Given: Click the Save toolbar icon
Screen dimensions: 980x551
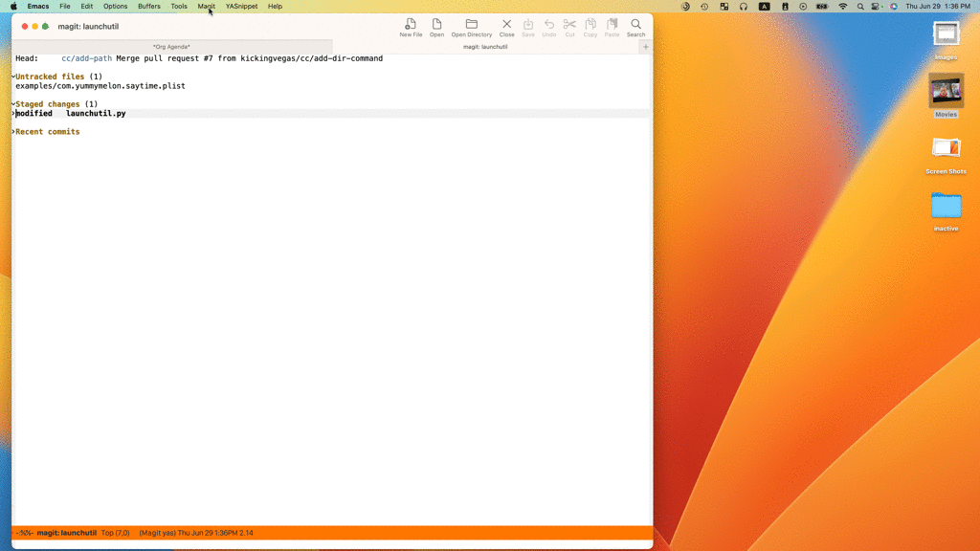Looking at the screenshot, I should click(x=528, y=25).
